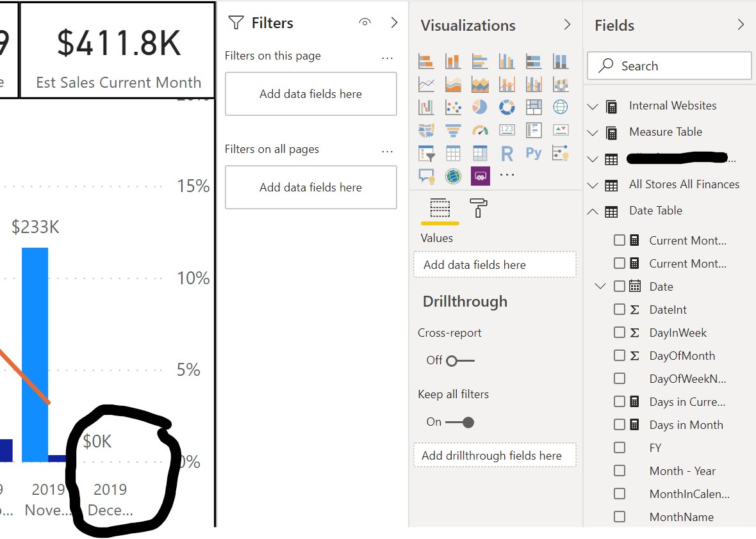Insert a Waterfall chart visual
756x539 pixels.
tap(426, 107)
